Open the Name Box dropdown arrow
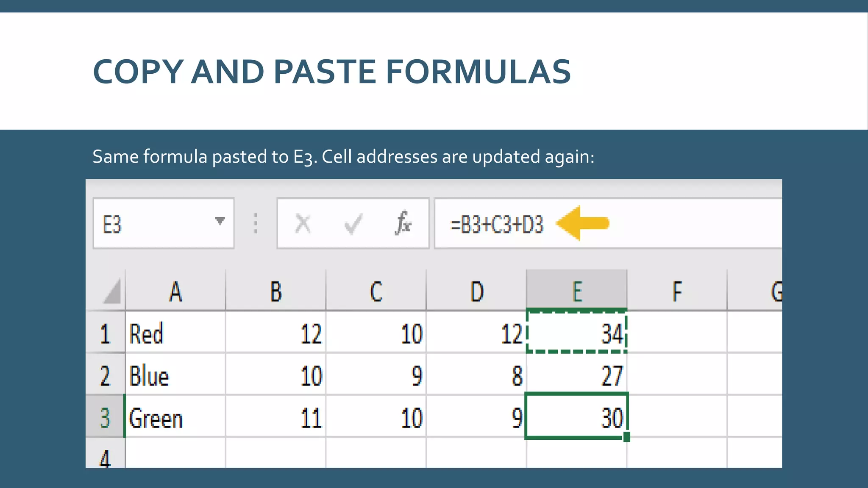The image size is (868, 488). pyautogui.click(x=220, y=221)
